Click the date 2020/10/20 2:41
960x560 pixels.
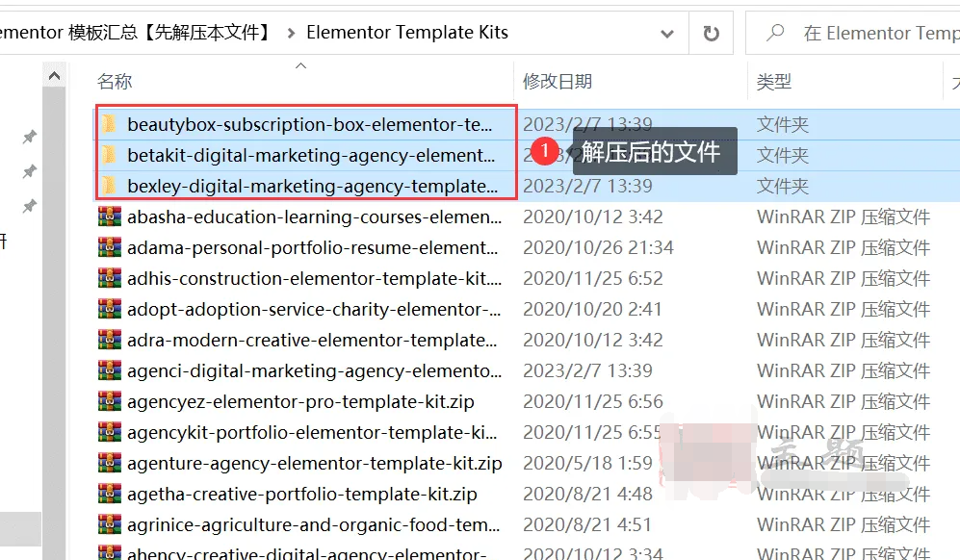[x=592, y=309]
